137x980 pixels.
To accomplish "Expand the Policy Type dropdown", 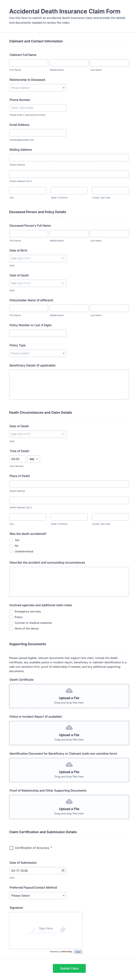I will coord(38,353).
